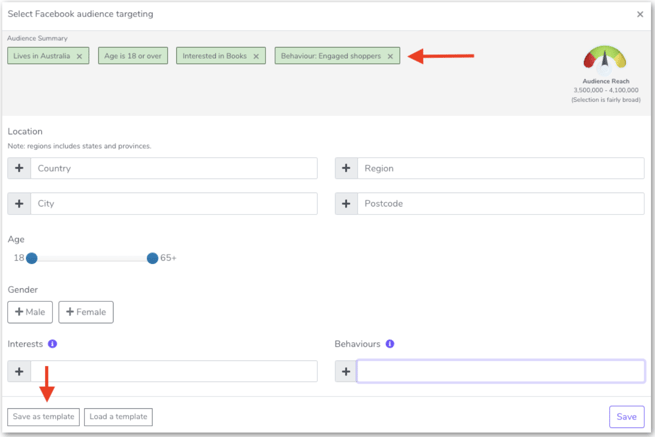Click Save as template button

[43, 417]
